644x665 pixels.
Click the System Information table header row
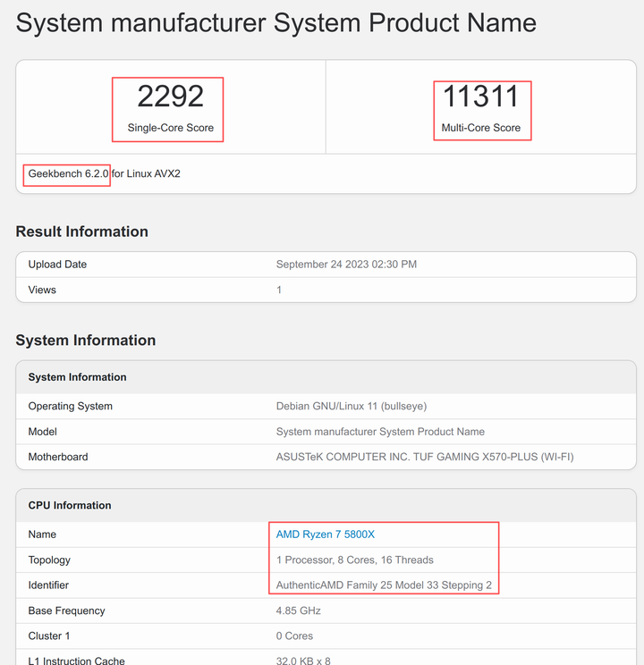[x=326, y=377]
